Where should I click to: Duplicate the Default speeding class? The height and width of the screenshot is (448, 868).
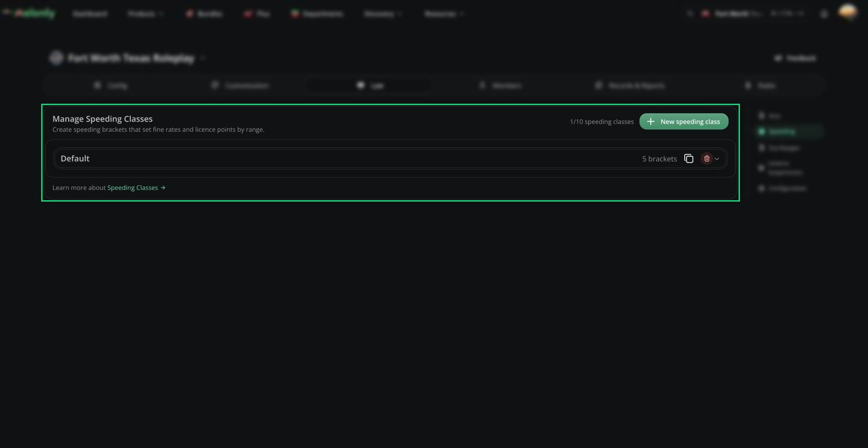[688, 159]
